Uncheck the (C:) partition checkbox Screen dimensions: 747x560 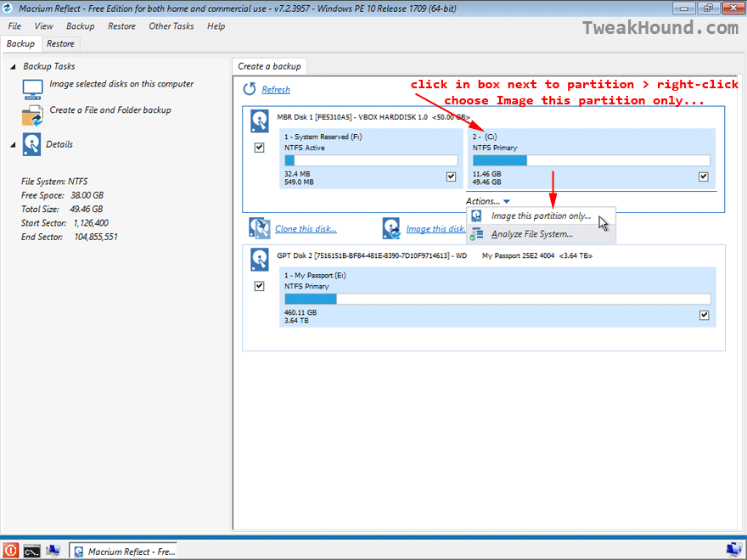point(703,176)
